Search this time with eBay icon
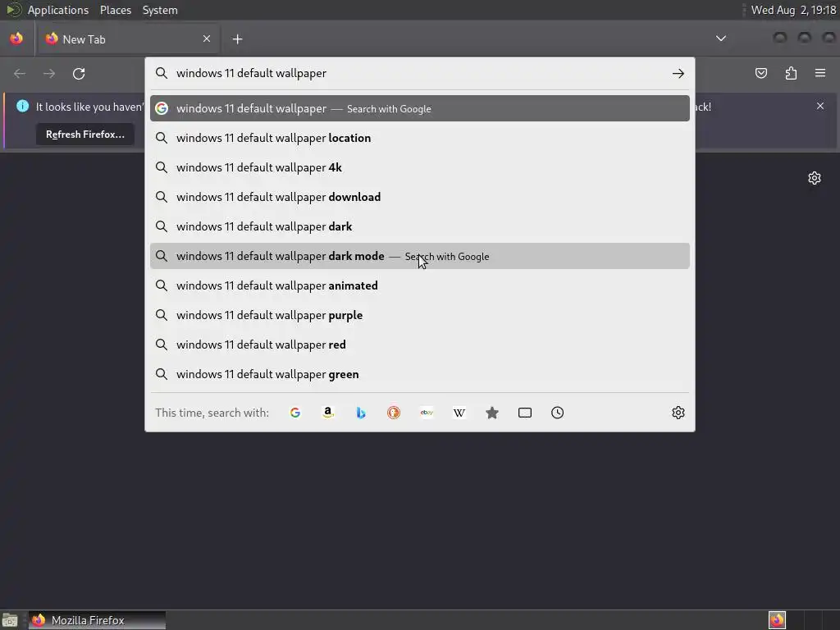Viewport: 840px width, 630px height. [x=427, y=413]
